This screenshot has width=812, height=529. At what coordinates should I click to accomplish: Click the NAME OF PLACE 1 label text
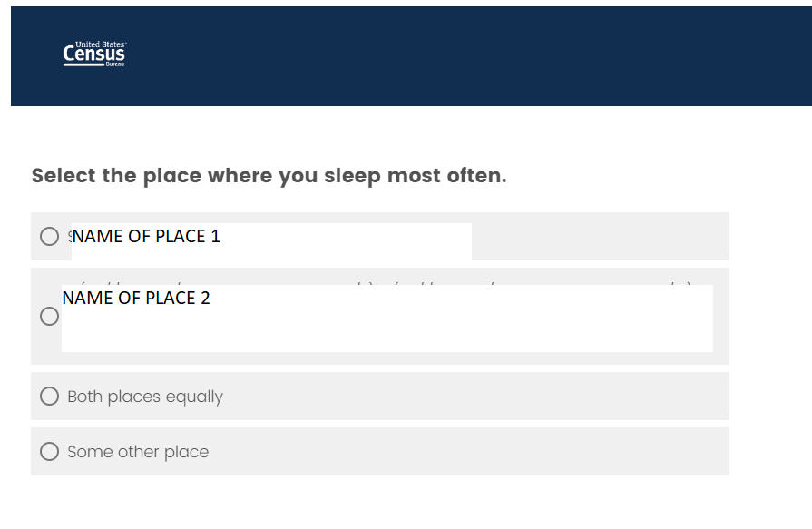click(x=145, y=237)
